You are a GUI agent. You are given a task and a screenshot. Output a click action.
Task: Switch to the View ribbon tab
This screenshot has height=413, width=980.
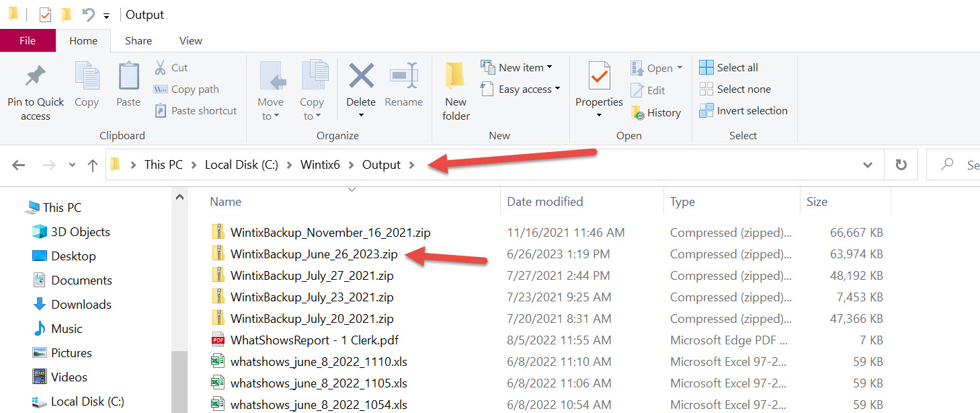[190, 40]
